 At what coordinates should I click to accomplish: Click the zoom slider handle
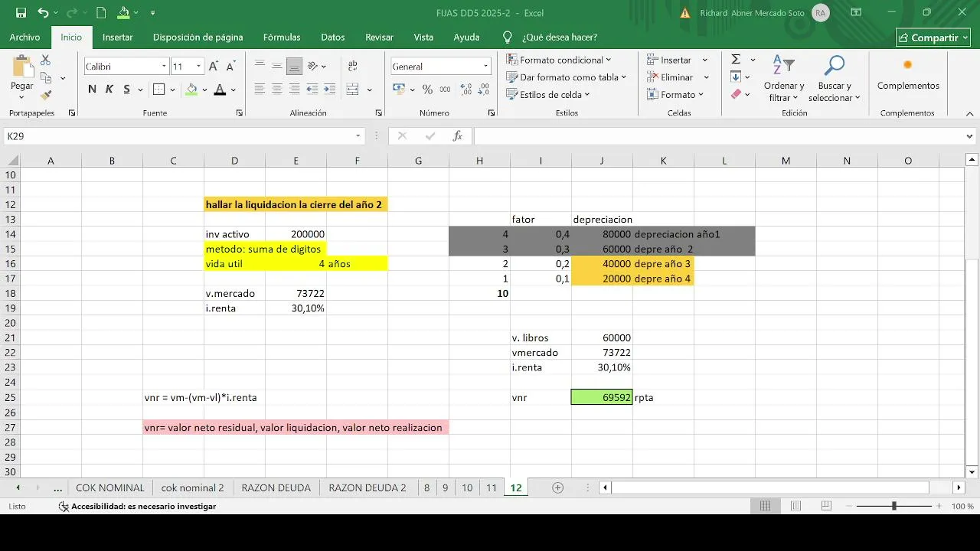point(893,506)
